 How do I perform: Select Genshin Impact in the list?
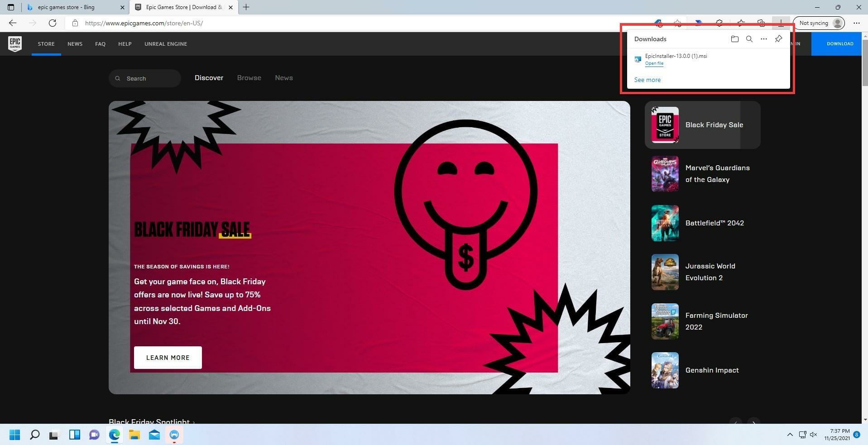702,370
